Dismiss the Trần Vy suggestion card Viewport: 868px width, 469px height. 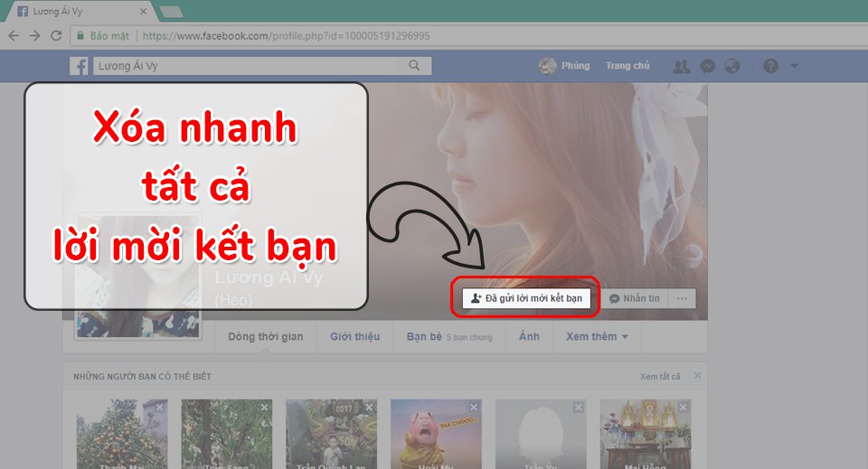coord(578,407)
